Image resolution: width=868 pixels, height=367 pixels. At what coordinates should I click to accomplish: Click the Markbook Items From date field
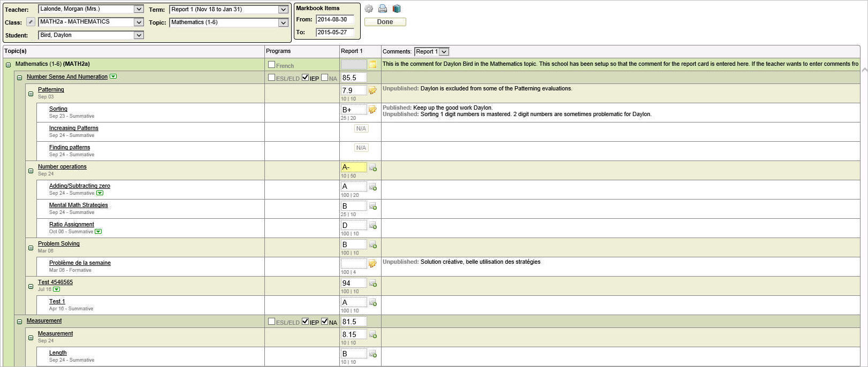click(x=334, y=20)
